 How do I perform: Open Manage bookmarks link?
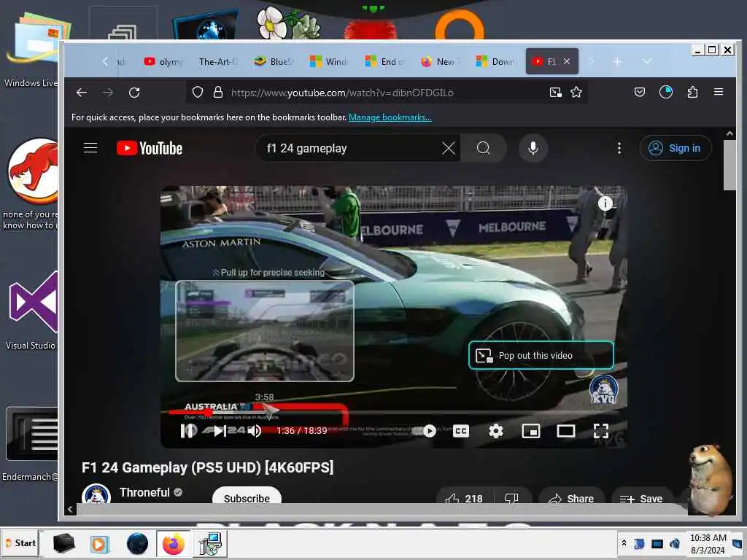390,117
